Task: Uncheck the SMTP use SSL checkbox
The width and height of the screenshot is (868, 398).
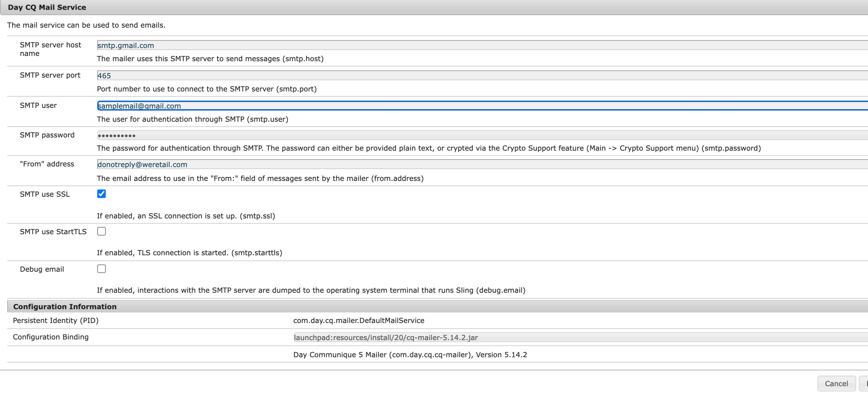Action: (102, 194)
